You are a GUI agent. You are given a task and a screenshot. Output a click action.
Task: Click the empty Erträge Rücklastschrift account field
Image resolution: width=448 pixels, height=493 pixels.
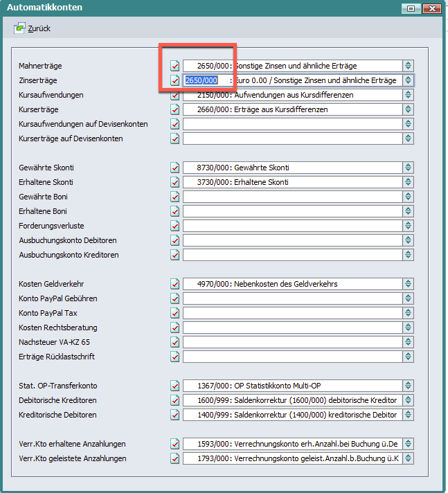[292, 357]
